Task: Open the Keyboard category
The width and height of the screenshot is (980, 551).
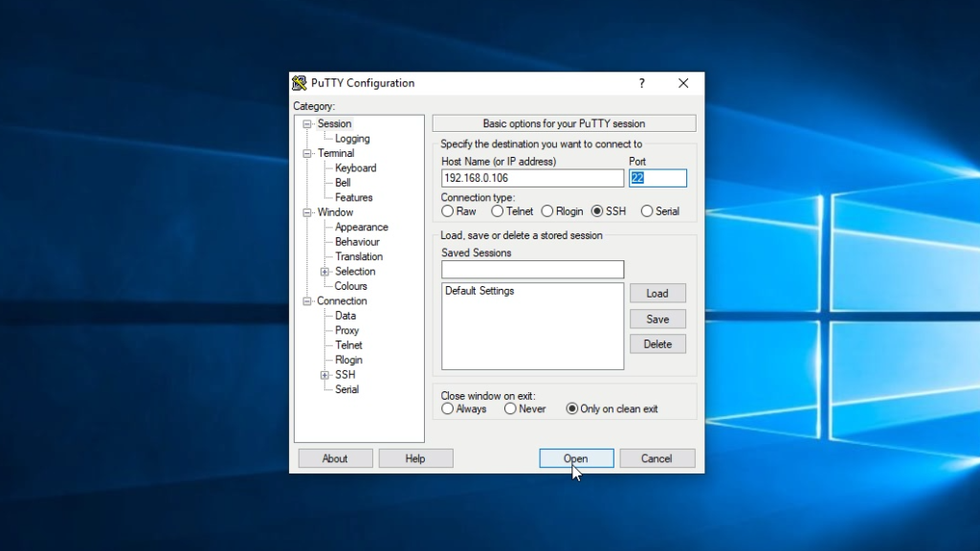Action: (x=356, y=168)
